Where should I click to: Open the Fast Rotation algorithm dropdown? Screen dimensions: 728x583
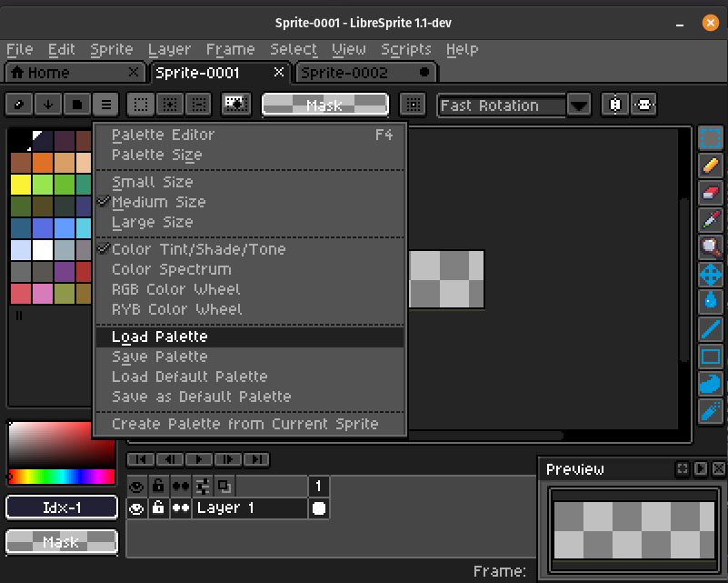[x=579, y=106]
